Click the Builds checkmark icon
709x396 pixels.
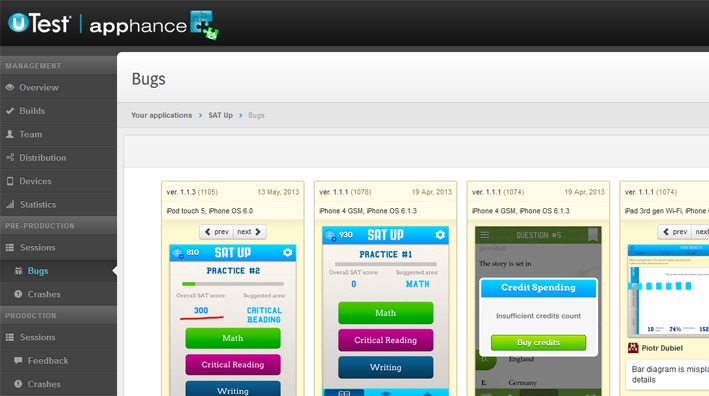[x=10, y=111]
